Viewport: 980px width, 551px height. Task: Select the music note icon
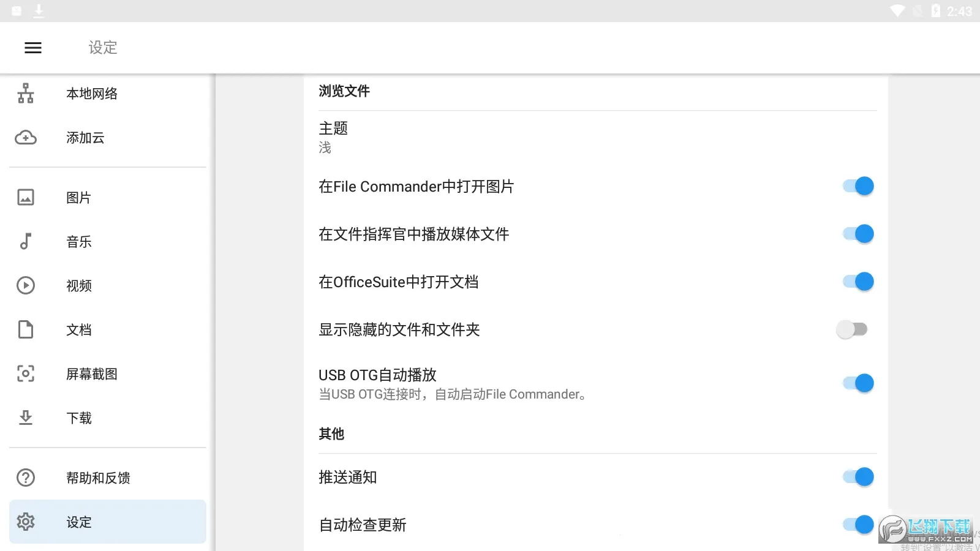pos(26,241)
